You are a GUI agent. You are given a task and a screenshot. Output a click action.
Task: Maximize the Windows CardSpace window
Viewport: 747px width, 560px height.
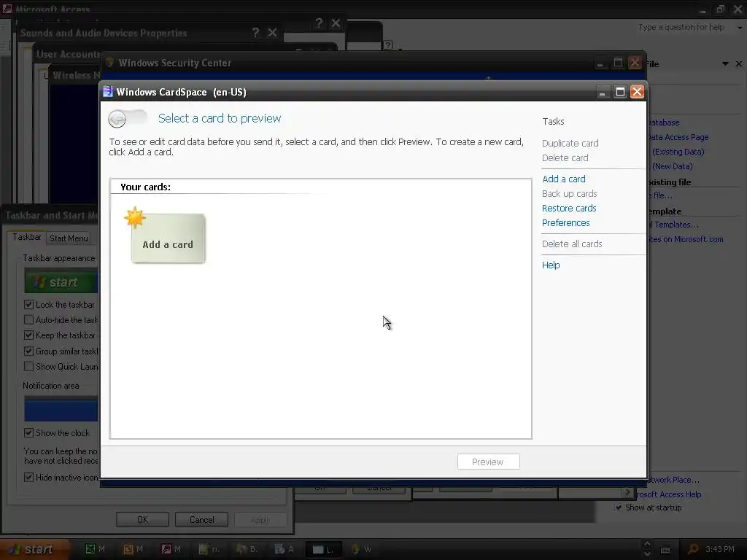(x=620, y=92)
